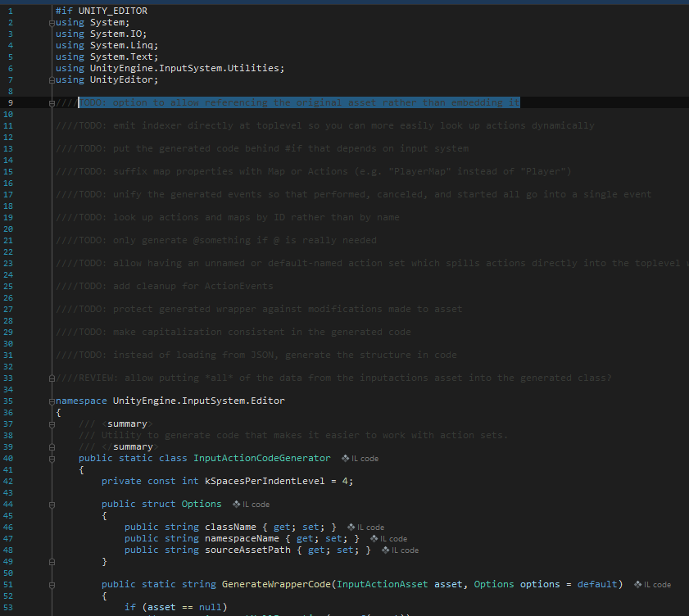Click the IL code link beside namespaceName
The image size is (689, 616).
(x=389, y=538)
